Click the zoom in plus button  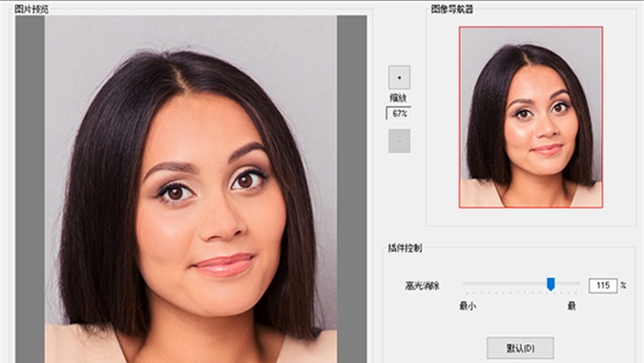tap(399, 77)
